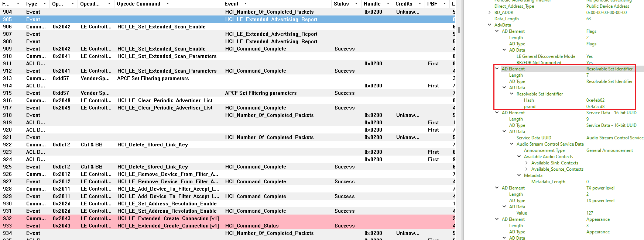
Task: Collapse the Resolvable Set Identifier node holding Hash
Action: [512, 94]
